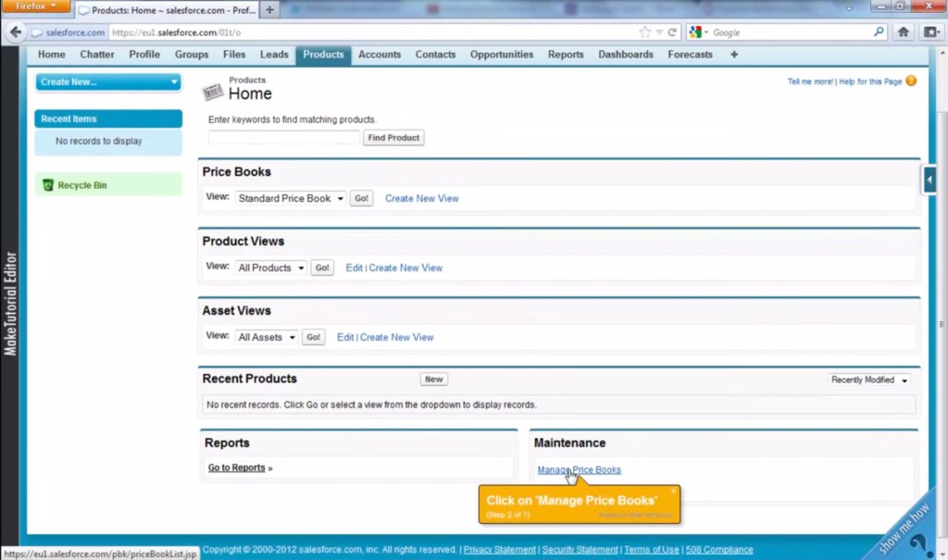Open the All Products view dropdown
Image resolution: width=948 pixels, height=560 pixels.
(270, 268)
